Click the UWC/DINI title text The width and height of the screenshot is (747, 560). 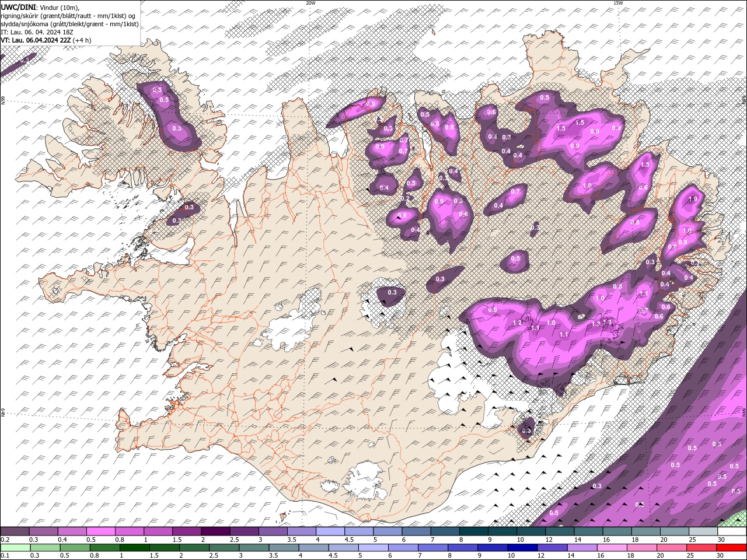18,7
